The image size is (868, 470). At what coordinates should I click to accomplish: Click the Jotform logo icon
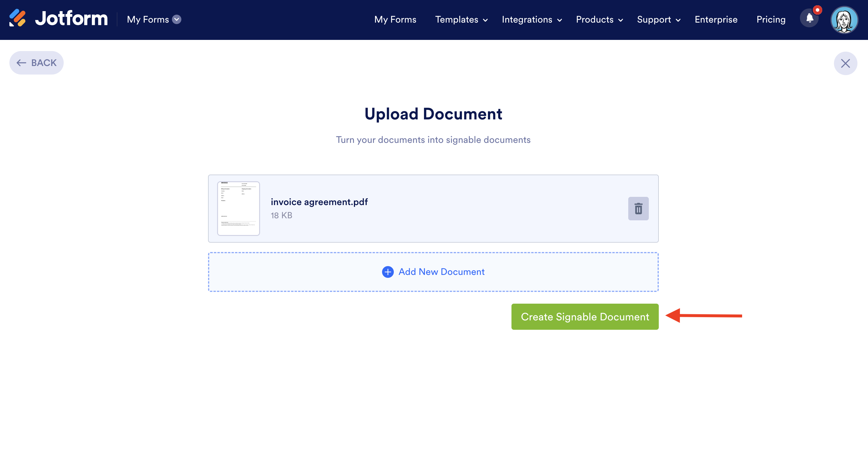18,18
